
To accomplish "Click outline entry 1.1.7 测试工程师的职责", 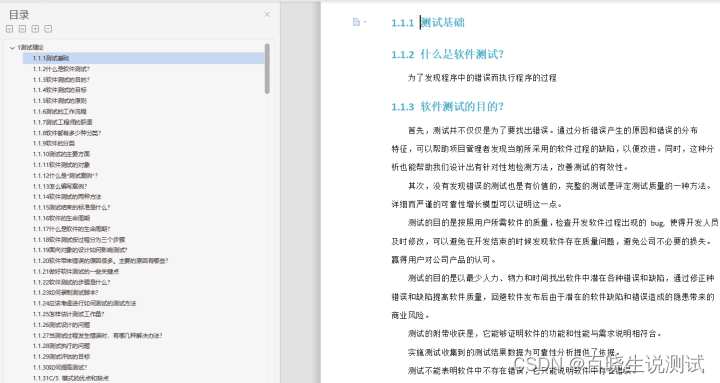I will pos(62,122).
